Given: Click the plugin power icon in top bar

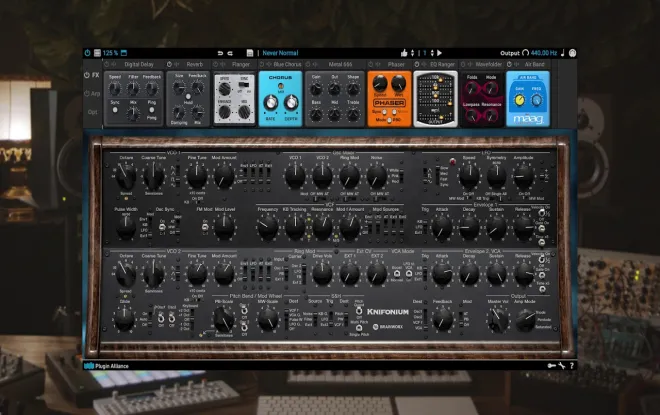Looking at the screenshot, I should click(88, 53).
